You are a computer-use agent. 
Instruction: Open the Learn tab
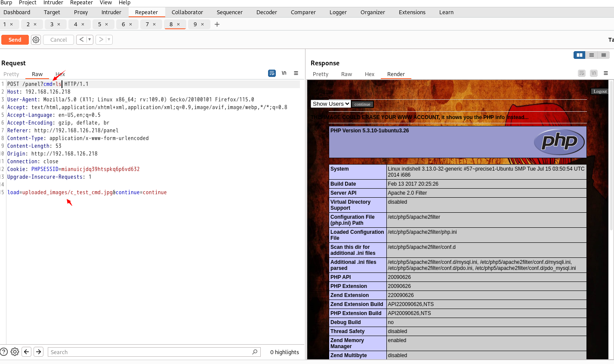pos(446,12)
